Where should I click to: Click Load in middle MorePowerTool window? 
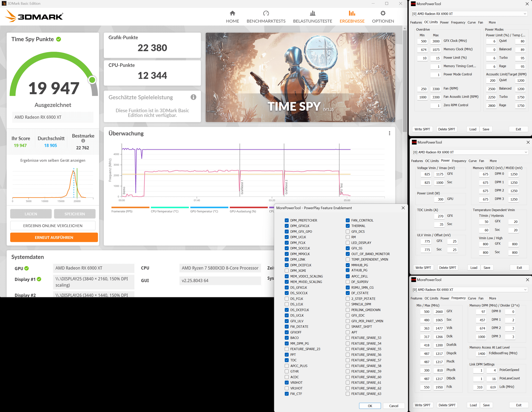[x=474, y=268]
